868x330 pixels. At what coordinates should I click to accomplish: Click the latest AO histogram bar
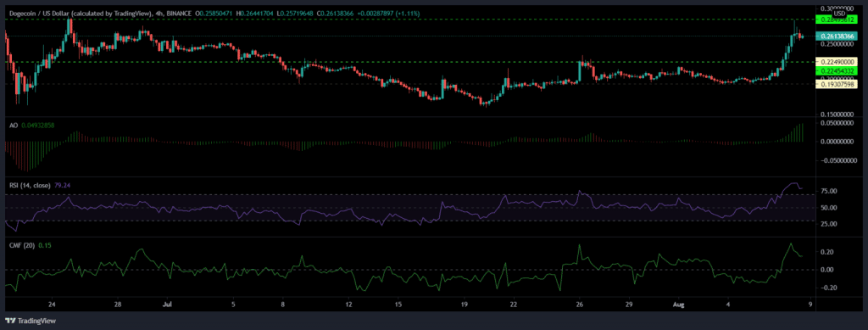[802, 133]
